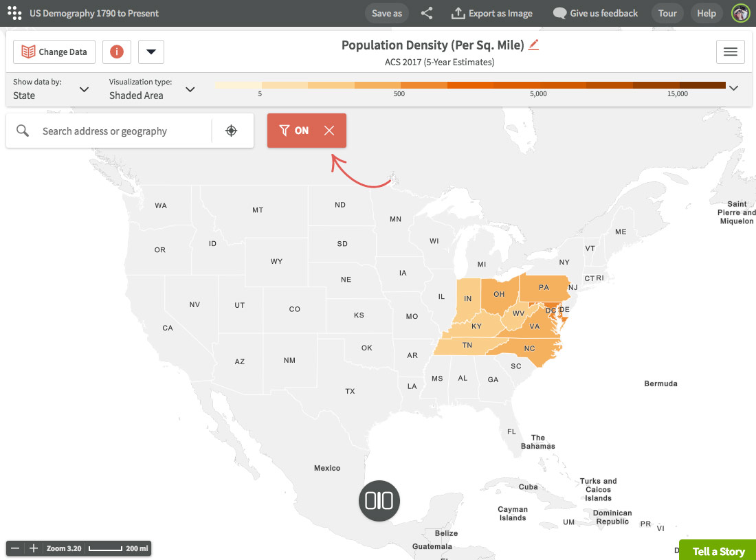Open the app launcher dots icon
756x560 pixels.
(x=14, y=13)
